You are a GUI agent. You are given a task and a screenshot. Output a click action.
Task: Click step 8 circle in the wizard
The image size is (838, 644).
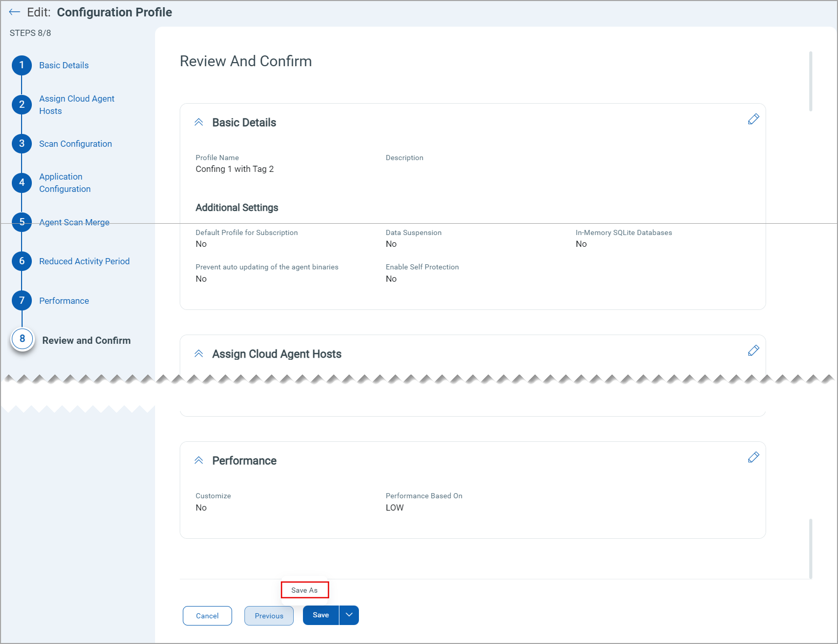[x=22, y=339]
